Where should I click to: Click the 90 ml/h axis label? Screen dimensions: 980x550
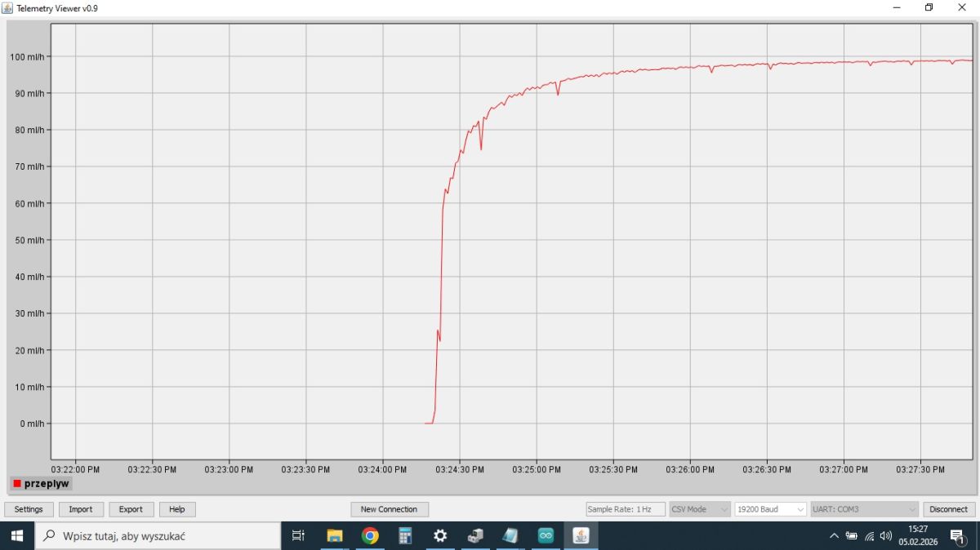pos(29,93)
